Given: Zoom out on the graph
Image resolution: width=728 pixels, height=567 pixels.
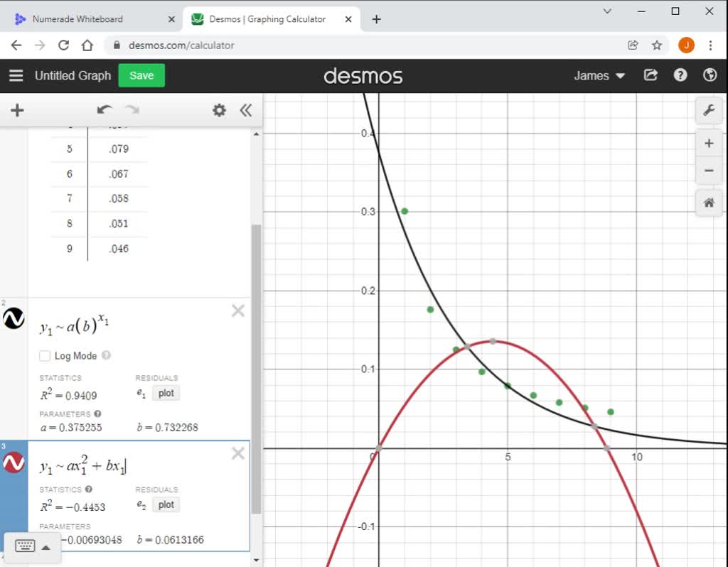Looking at the screenshot, I should [709, 171].
